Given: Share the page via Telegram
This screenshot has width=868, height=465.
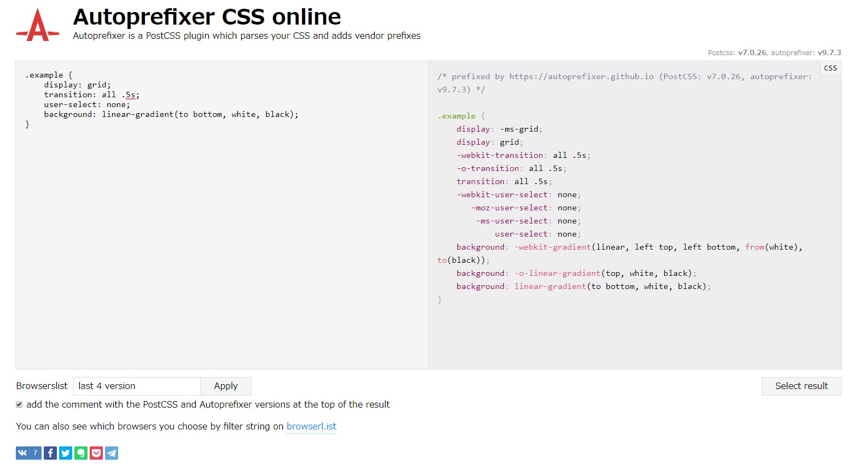Looking at the screenshot, I should (112, 453).
